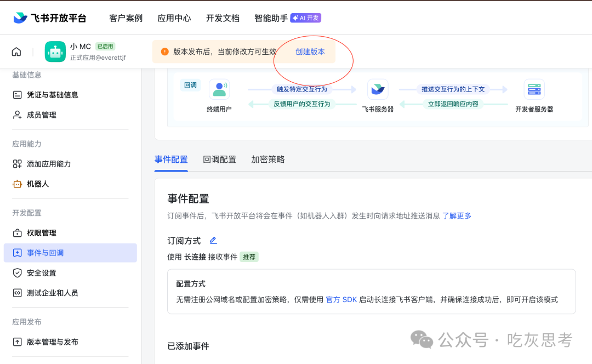Click the orange 机器人 icon
This screenshot has width=592, height=364.
click(x=18, y=184)
